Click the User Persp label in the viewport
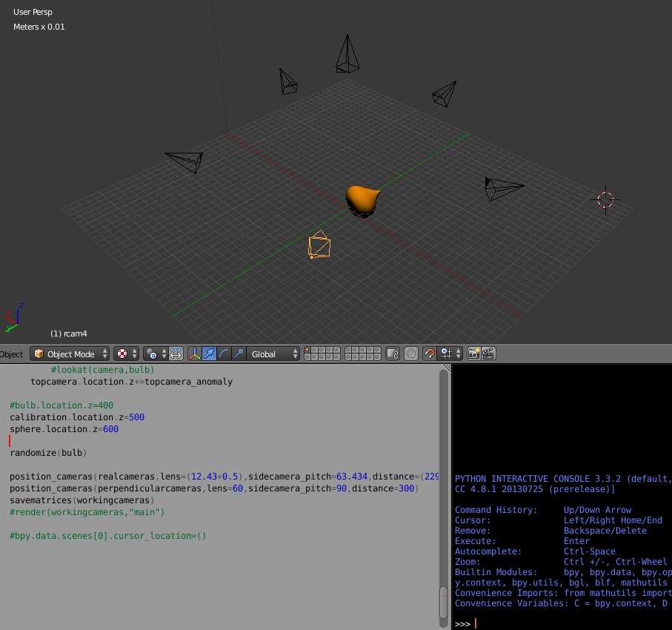 33,11
